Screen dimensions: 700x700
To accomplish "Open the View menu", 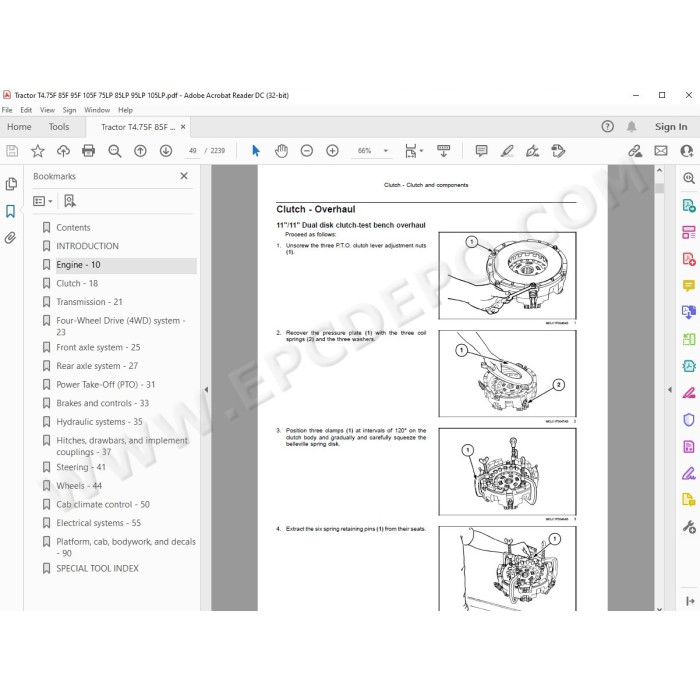I will [x=47, y=110].
